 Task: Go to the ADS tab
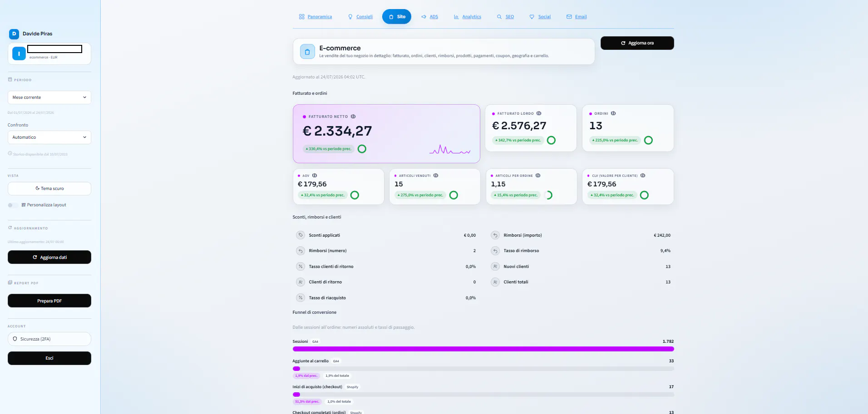429,17
